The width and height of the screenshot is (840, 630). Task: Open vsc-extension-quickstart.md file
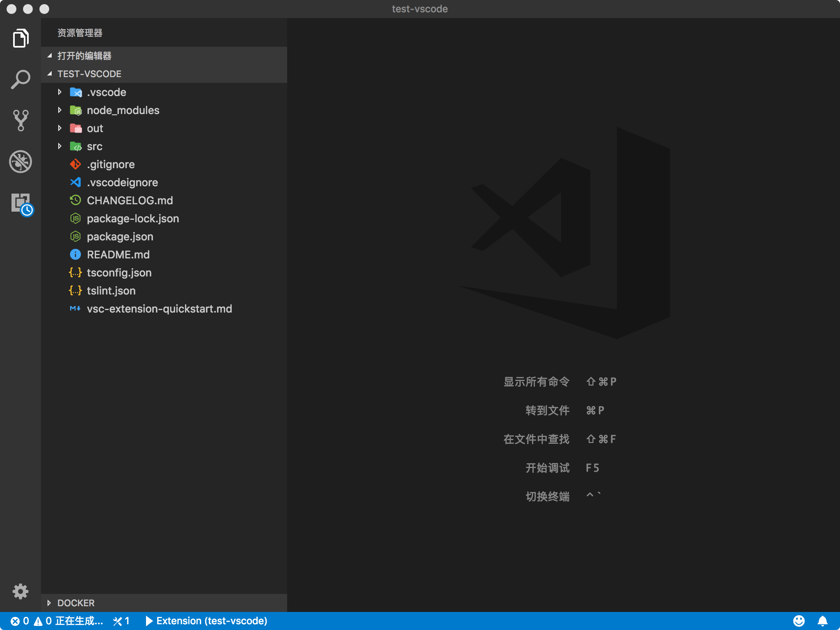tap(159, 309)
